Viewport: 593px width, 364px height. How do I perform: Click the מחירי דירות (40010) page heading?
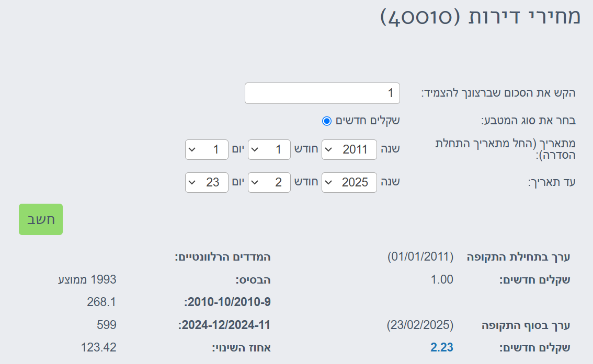click(x=480, y=17)
